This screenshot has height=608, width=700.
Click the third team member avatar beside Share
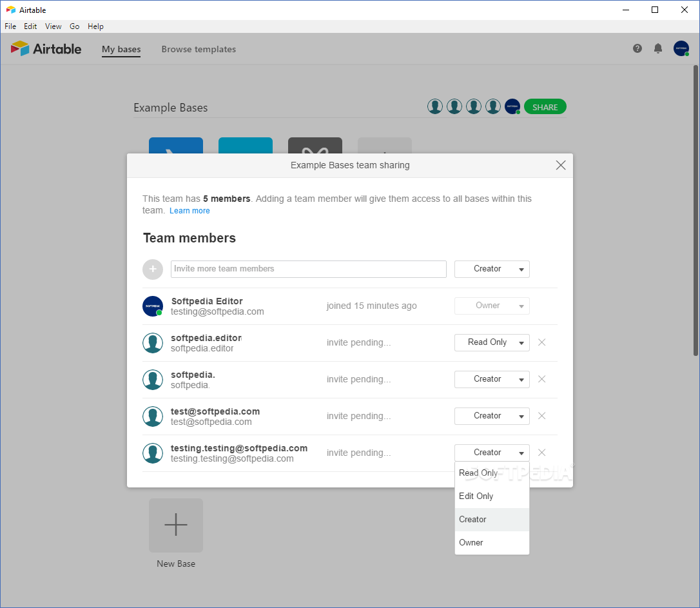tap(474, 106)
